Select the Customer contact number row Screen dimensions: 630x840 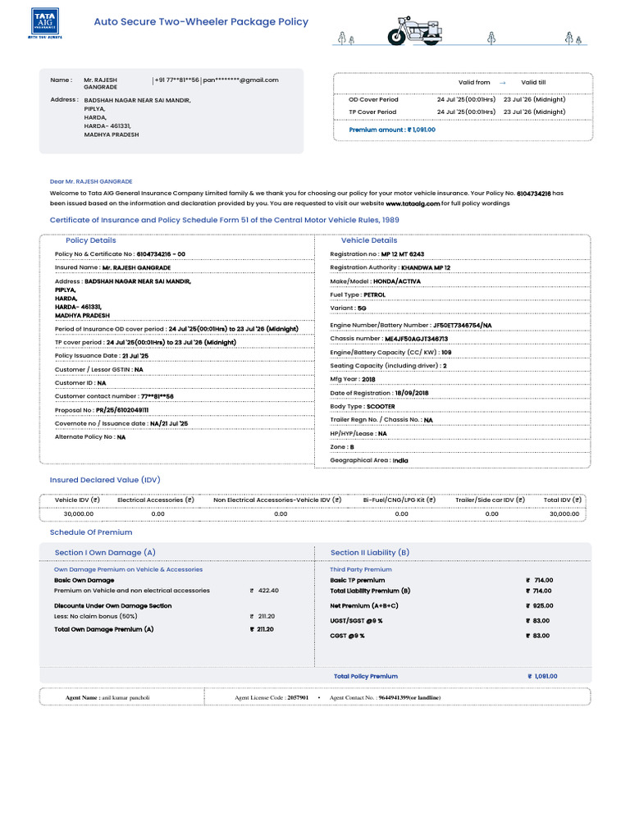click(x=114, y=396)
